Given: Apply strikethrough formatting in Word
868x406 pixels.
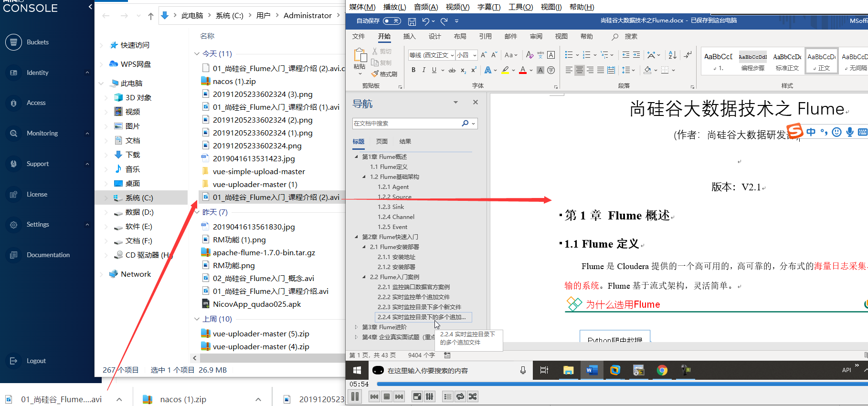Looking at the screenshot, I should 452,70.
